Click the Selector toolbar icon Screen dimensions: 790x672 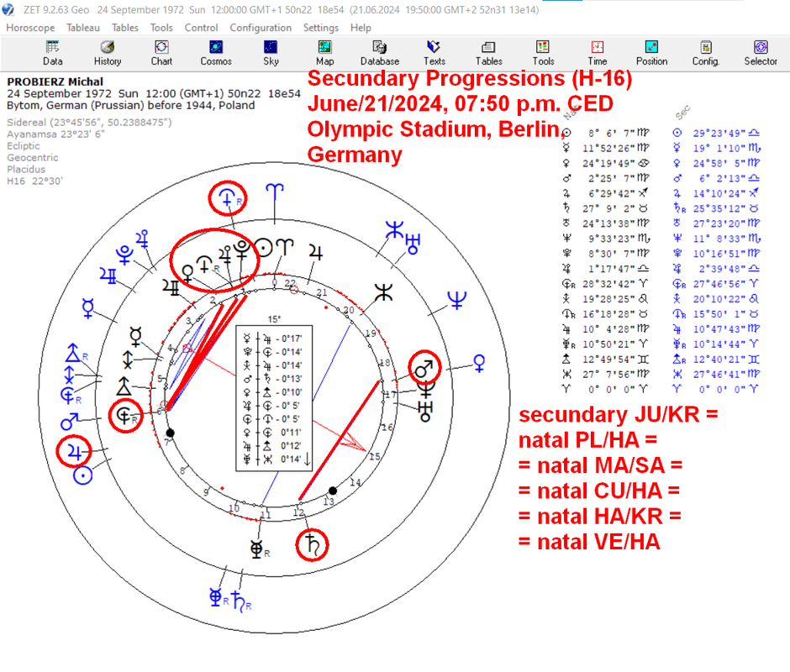click(x=761, y=54)
